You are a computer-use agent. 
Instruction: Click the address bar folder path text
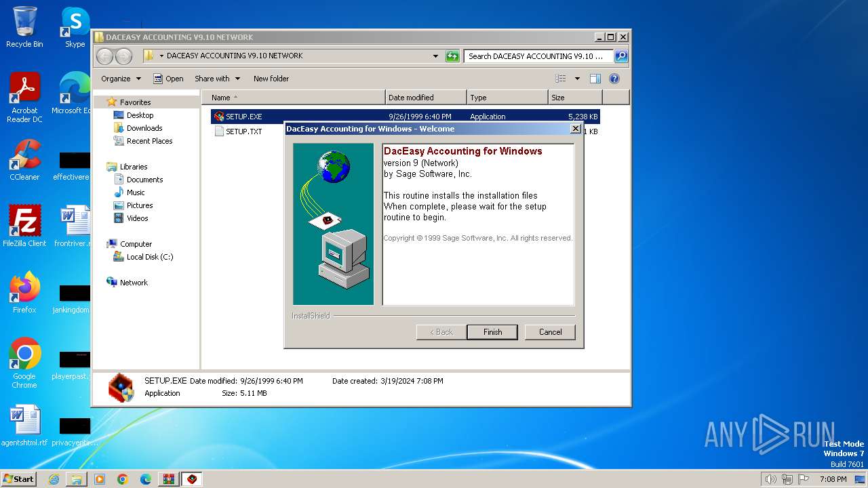coord(235,56)
